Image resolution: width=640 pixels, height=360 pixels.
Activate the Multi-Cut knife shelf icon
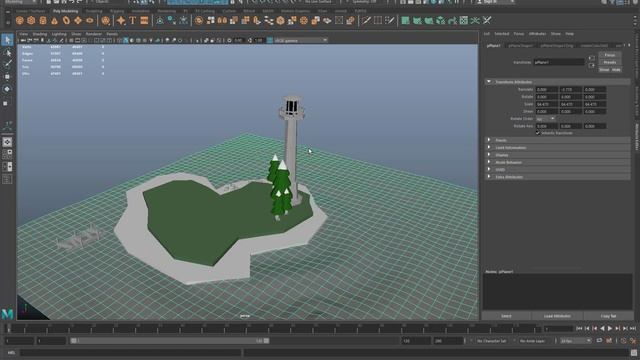[x=366, y=20]
